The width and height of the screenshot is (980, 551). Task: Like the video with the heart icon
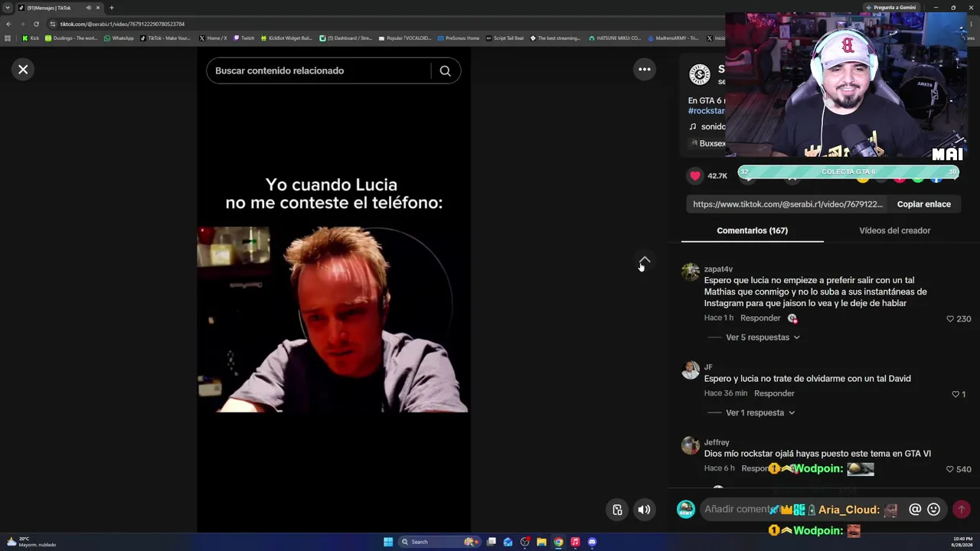[695, 176]
